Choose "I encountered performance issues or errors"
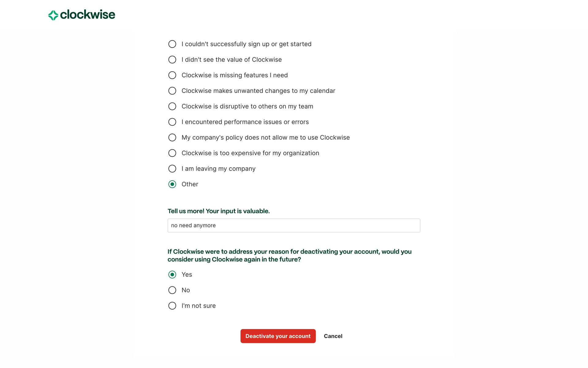The width and height of the screenshot is (588, 368). [172, 122]
